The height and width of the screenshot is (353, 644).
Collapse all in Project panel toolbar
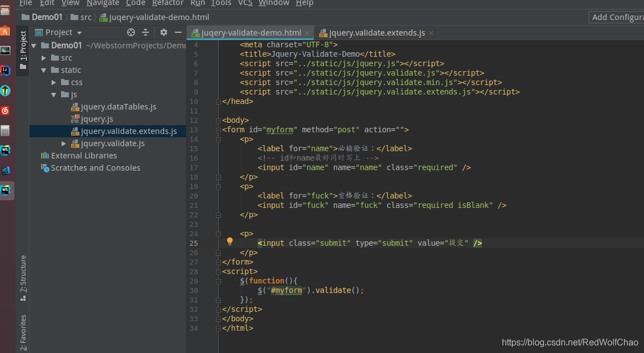(x=145, y=32)
